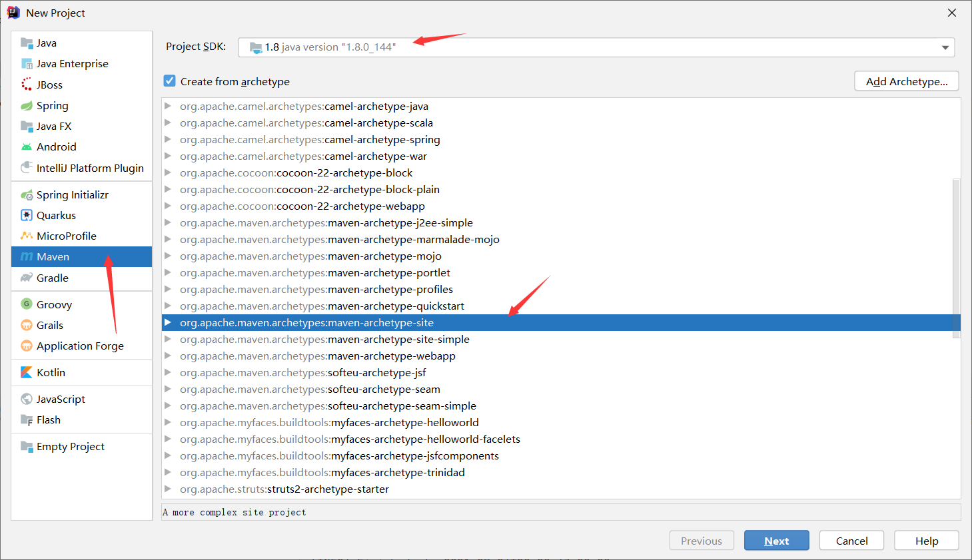Expand cocoon-22-archetype-block arrow

coord(168,172)
